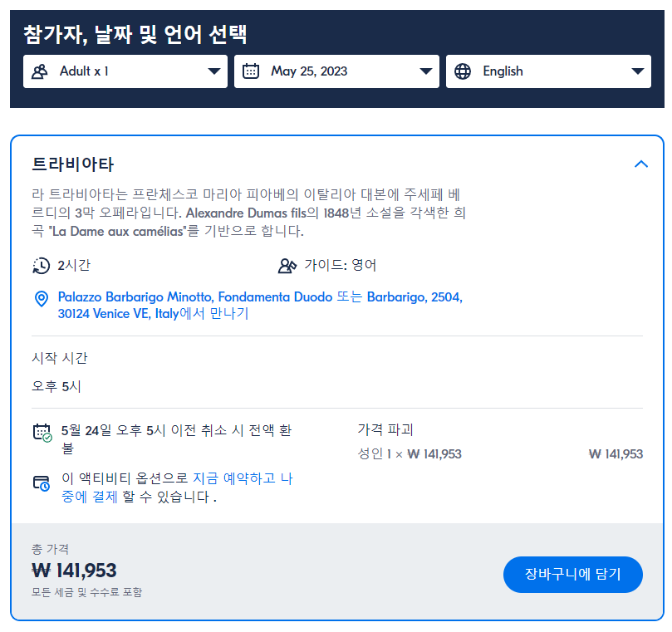Click the dropdown arrow in Adult x 1 selector
This screenshot has height=632, width=672.
pos(213,71)
